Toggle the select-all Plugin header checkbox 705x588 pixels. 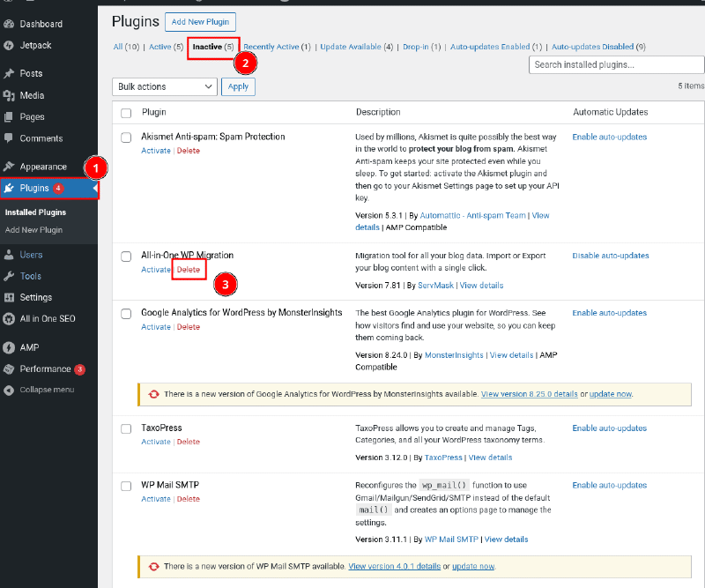[126, 113]
